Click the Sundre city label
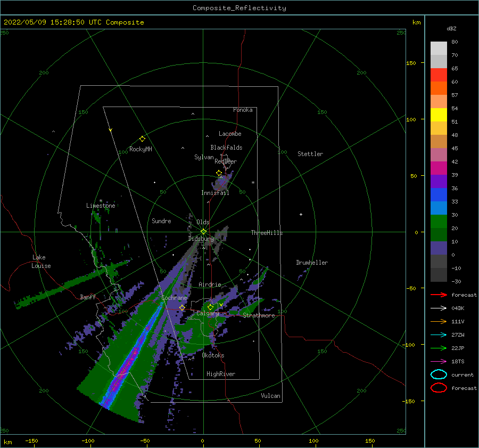This screenshot has width=479, height=448. click(161, 221)
